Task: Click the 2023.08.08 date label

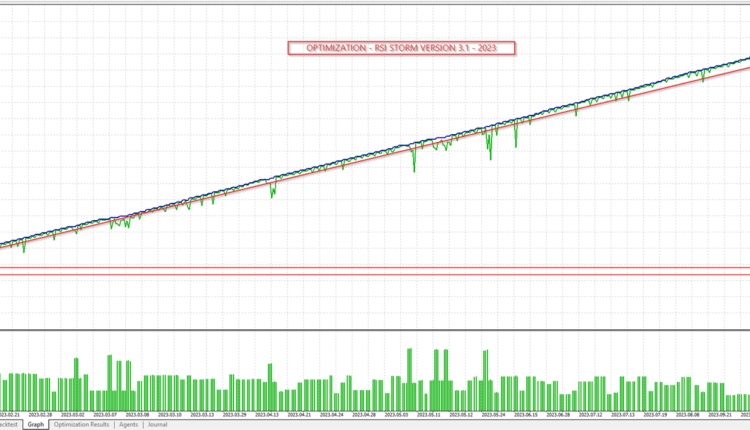Action: [686, 414]
